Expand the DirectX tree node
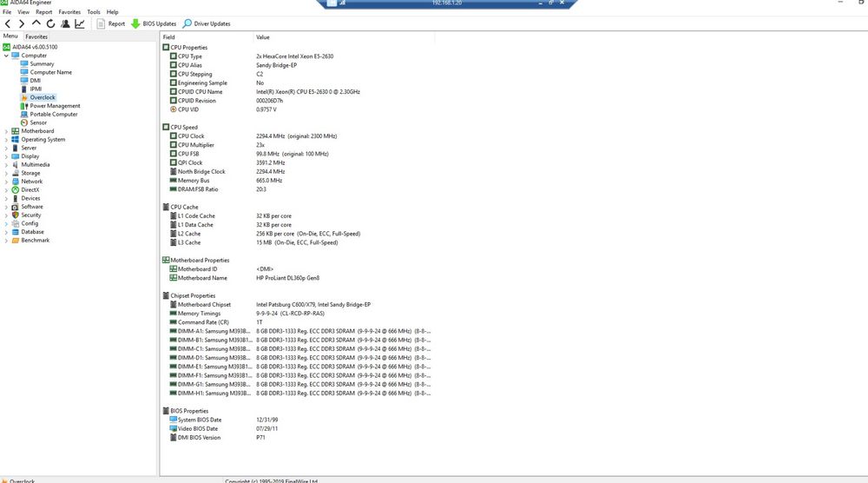 tap(6, 190)
